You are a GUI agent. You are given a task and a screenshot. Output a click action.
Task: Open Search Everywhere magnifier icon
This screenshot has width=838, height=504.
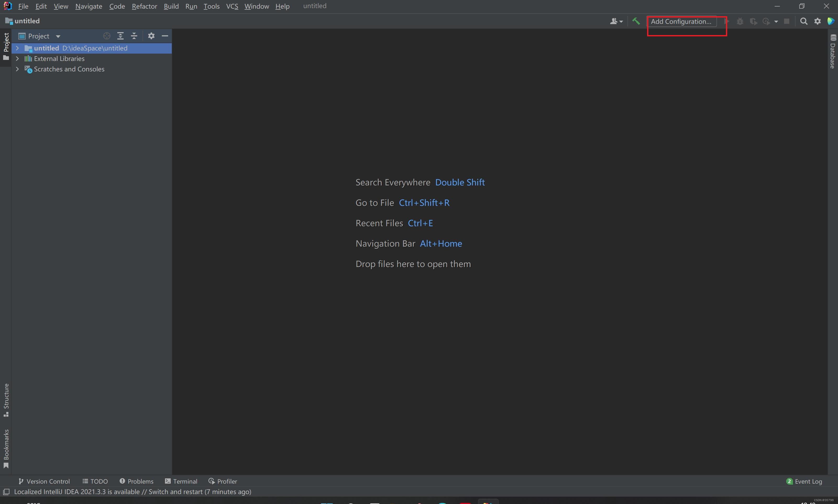click(x=804, y=21)
